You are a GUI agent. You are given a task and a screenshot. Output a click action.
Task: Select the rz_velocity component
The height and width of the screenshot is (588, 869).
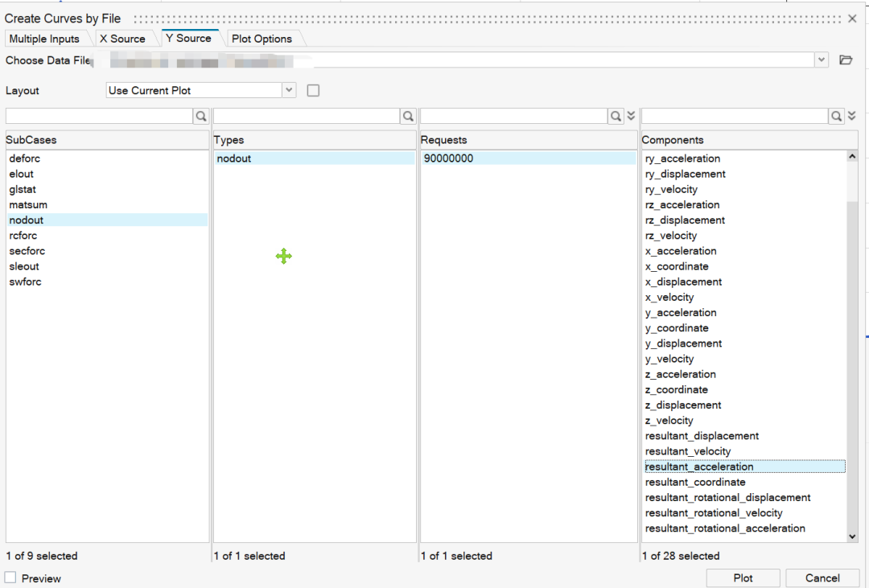(x=745, y=236)
